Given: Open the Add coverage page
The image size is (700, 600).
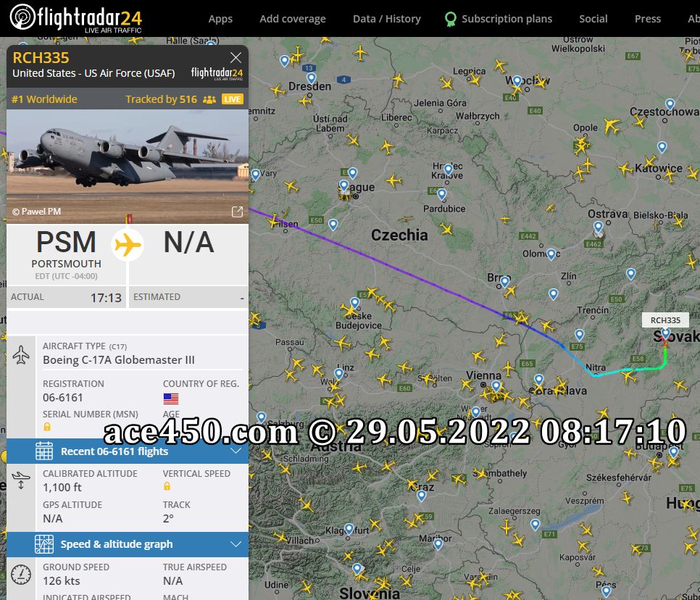Looking at the screenshot, I should [x=293, y=19].
